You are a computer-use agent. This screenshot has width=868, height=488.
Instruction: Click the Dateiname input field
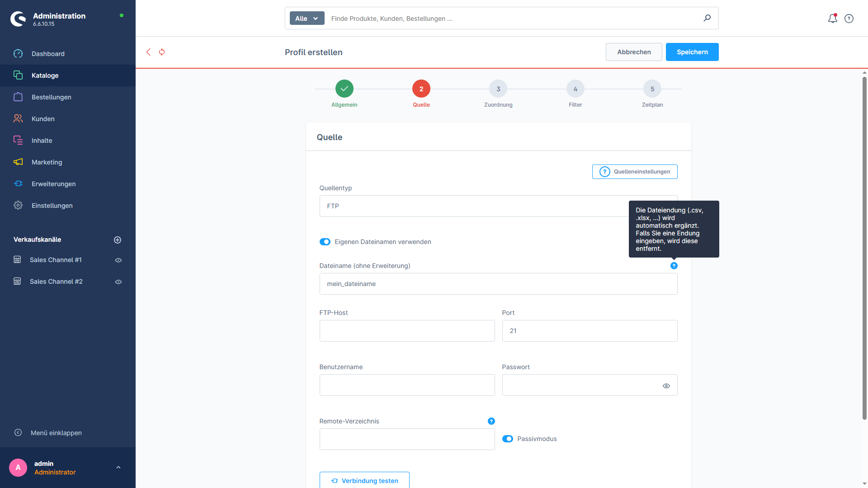(498, 284)
